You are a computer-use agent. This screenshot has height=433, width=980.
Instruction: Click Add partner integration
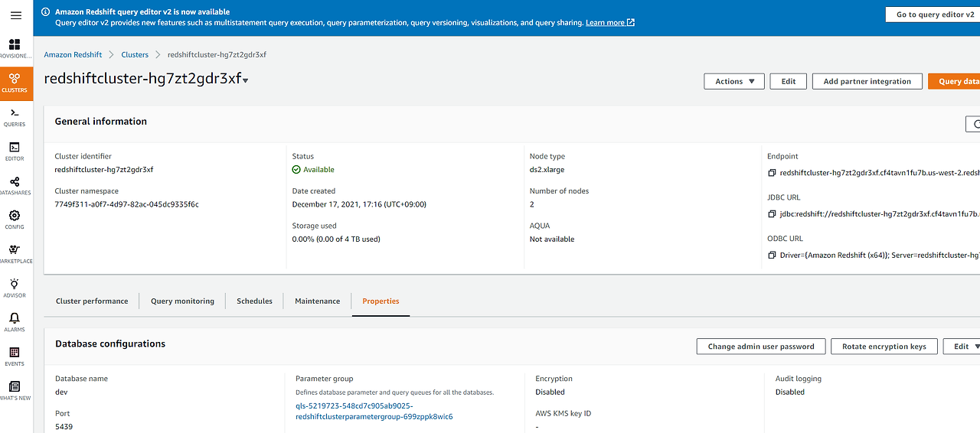[867, 81]
